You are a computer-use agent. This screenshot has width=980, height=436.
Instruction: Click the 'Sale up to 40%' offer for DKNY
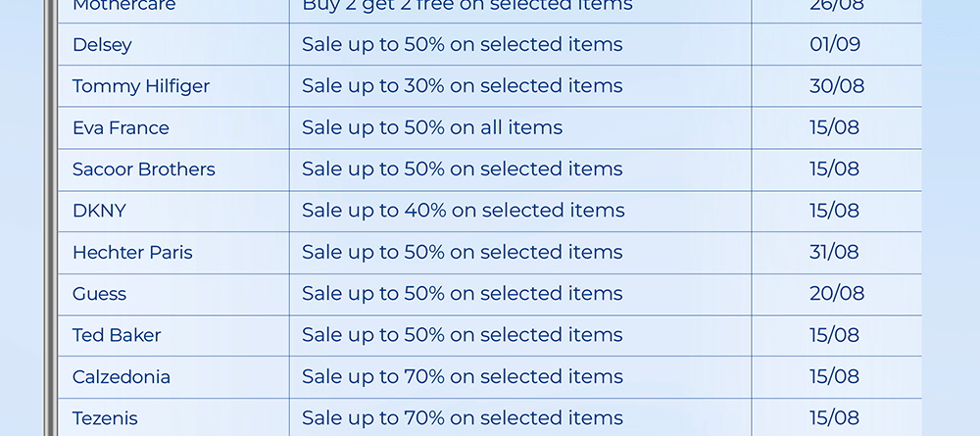pos(463,211)
